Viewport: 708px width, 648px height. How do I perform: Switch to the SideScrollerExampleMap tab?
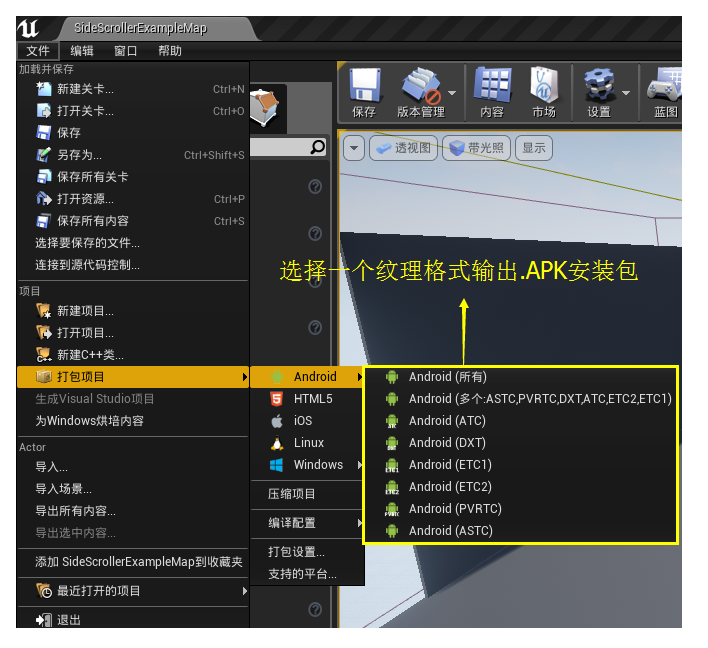pos(140,28)
